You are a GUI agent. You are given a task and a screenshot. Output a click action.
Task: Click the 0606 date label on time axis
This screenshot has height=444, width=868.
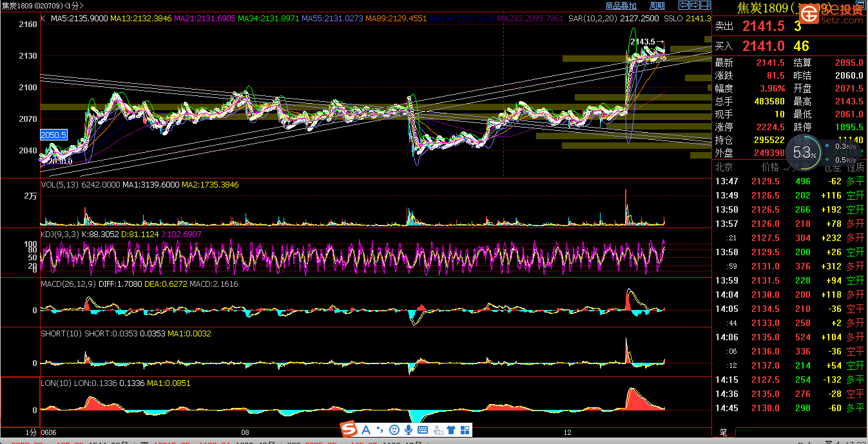[x=49, y=432]
